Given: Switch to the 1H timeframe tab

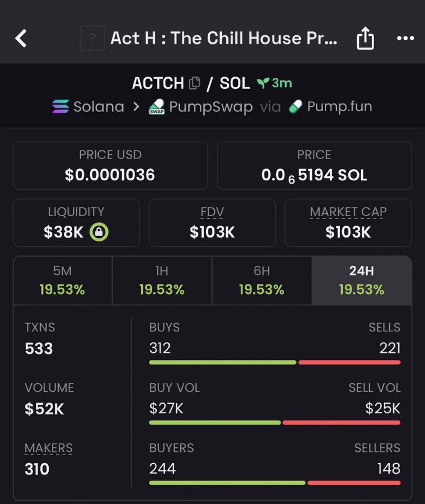Looking at the screenshot, I should point(162,281).
